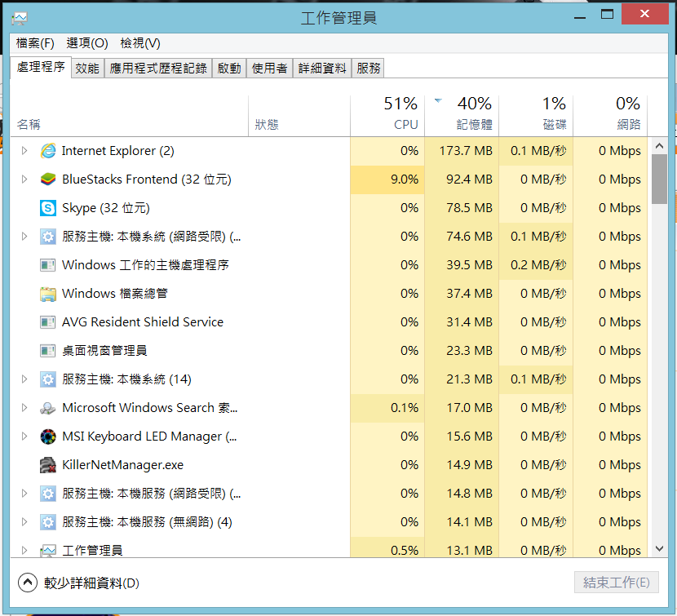Open the 啟動 startup tab

(x=229, y=69)
